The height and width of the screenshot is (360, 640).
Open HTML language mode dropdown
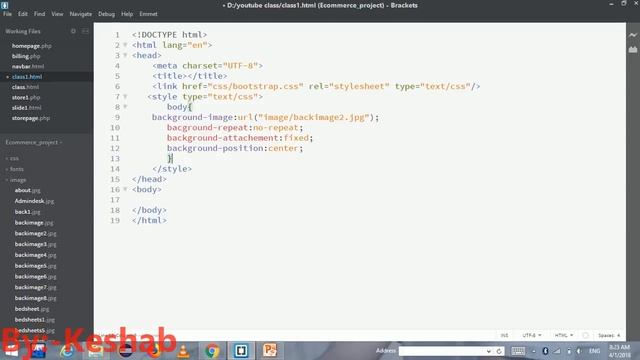(x=564, y=335)
